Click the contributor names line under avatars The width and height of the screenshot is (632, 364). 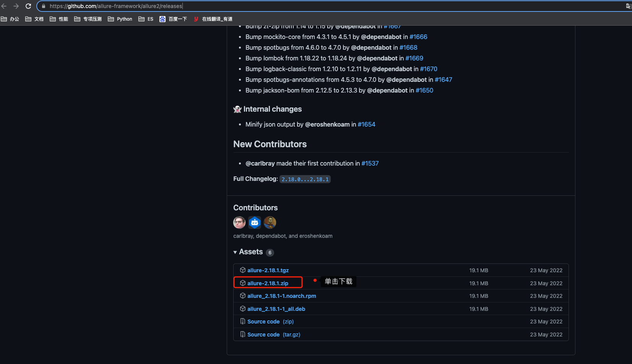click(283, 236)
